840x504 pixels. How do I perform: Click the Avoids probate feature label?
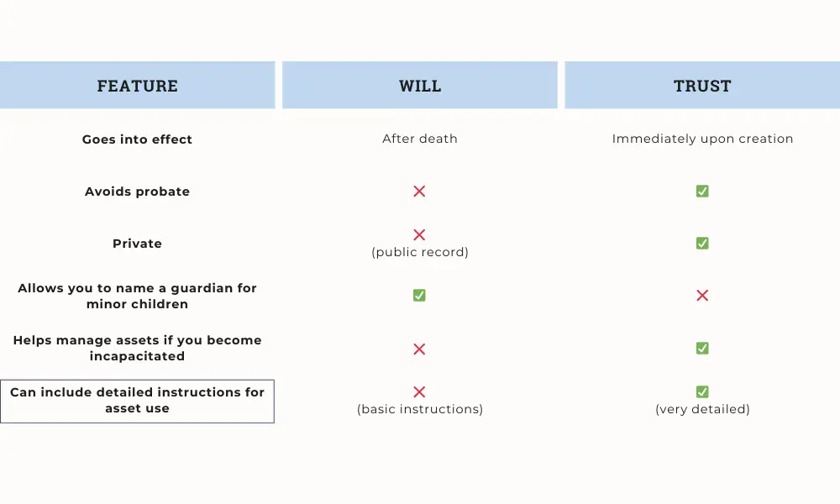click(137, 192)
